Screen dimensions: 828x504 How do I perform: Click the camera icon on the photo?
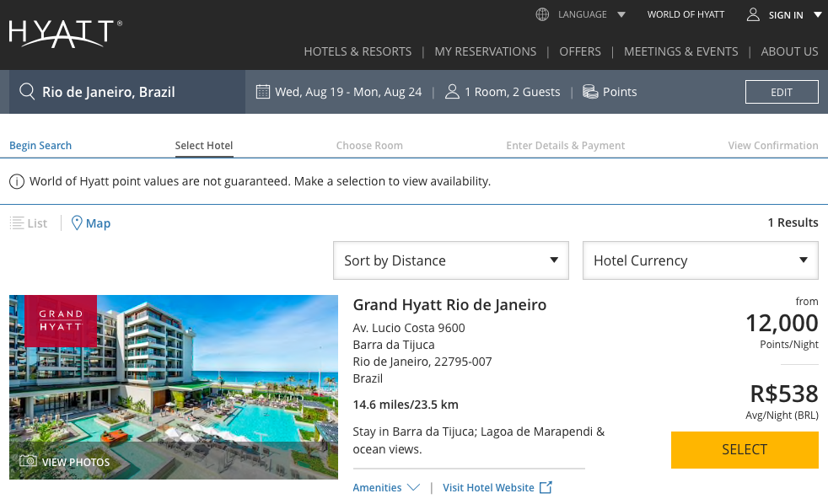(28, 461)
